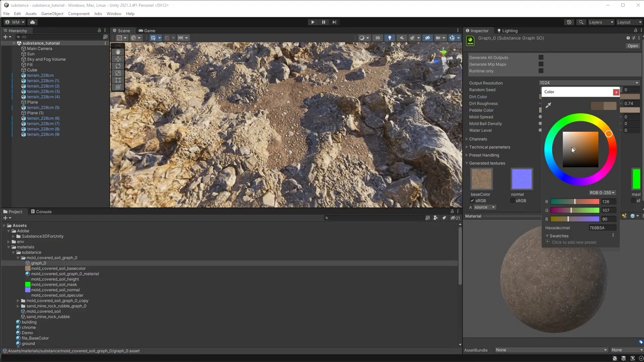
Task: Click the Hierarchy add plus button
Action: tap(7, 37)
